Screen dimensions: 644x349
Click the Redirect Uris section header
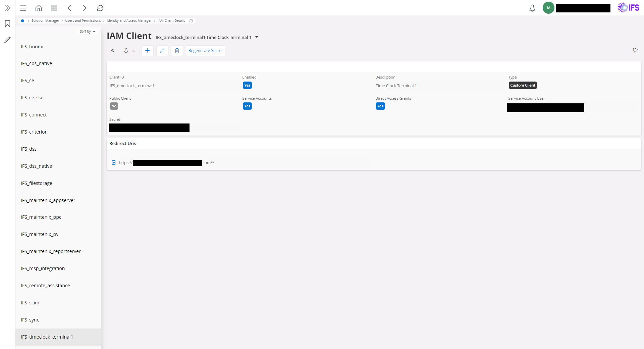click(x=123, y=144)
